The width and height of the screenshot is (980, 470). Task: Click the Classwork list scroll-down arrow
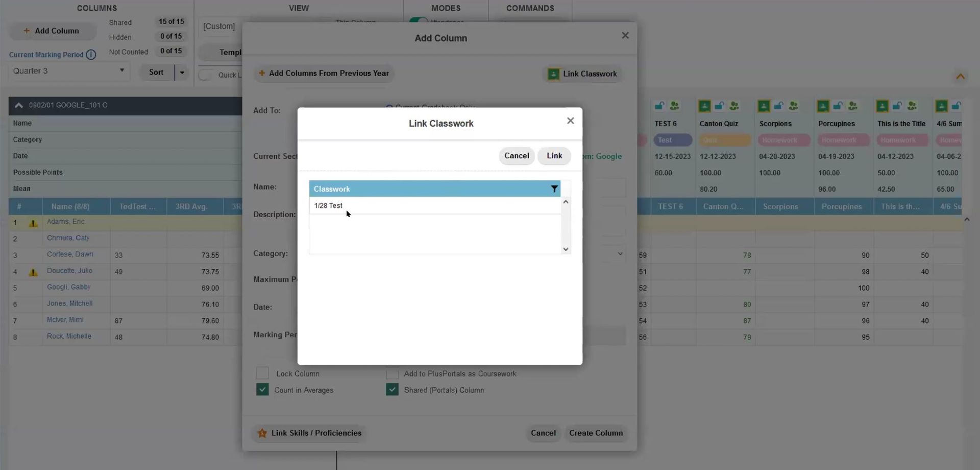(x=566, y=249)
